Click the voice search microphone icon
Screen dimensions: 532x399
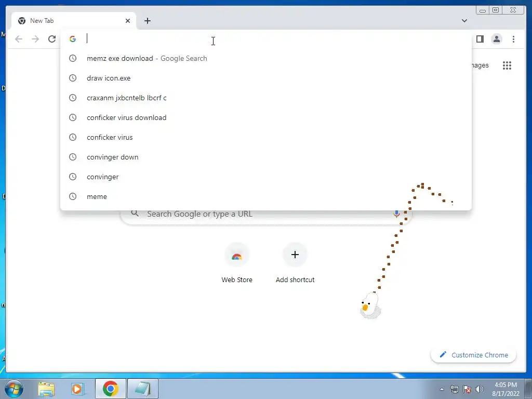[396, 214]
